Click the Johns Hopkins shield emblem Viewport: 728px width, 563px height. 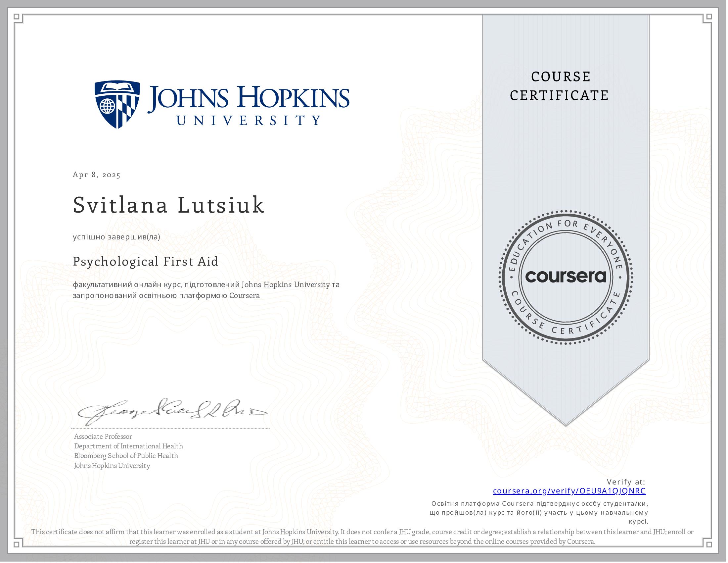(117, 104)
